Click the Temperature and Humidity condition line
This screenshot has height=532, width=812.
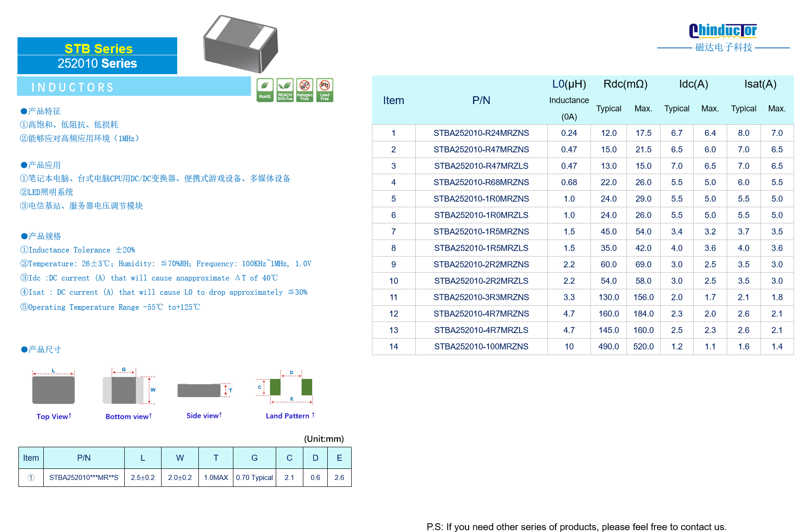[x=166, y=264]
